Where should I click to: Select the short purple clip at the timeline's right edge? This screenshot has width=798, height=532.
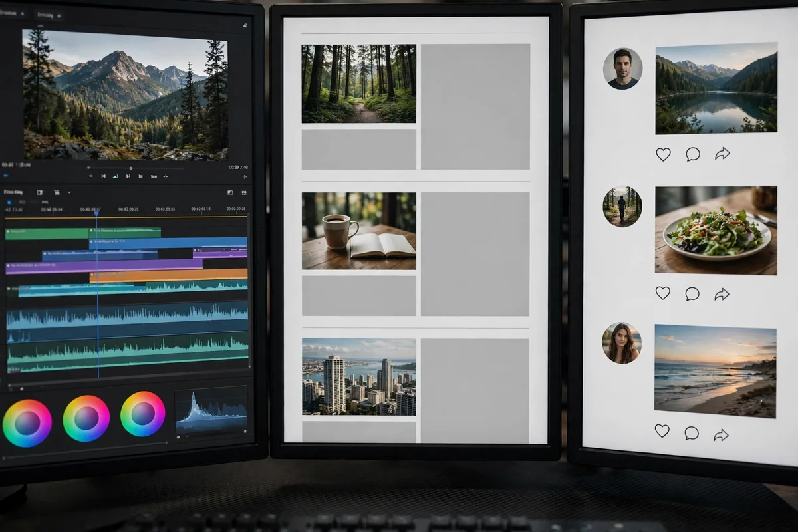click(x=220, y=253)
